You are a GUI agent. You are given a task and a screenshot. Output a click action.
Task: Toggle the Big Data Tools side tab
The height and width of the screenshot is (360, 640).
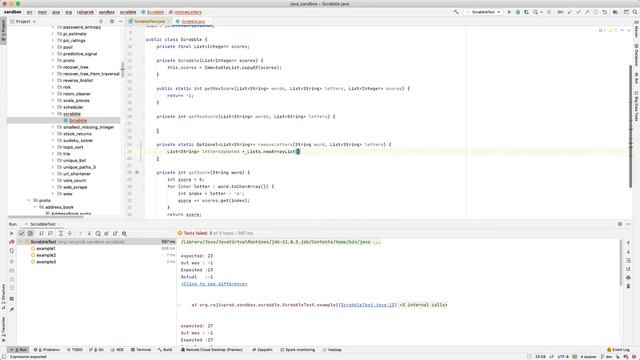636,106
